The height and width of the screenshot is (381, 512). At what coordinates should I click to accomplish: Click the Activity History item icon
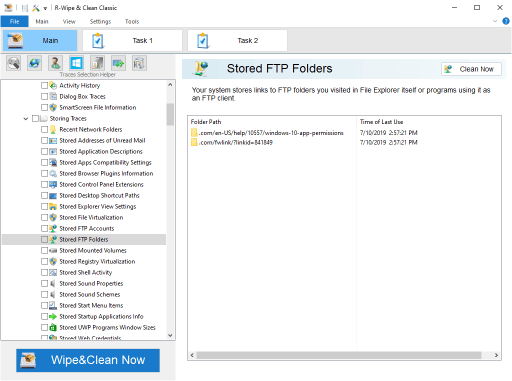(x=53, y=85)
